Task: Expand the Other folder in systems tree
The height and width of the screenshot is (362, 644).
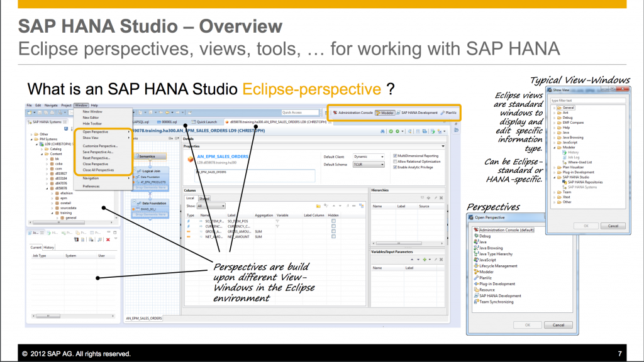Action: point(31,134)
